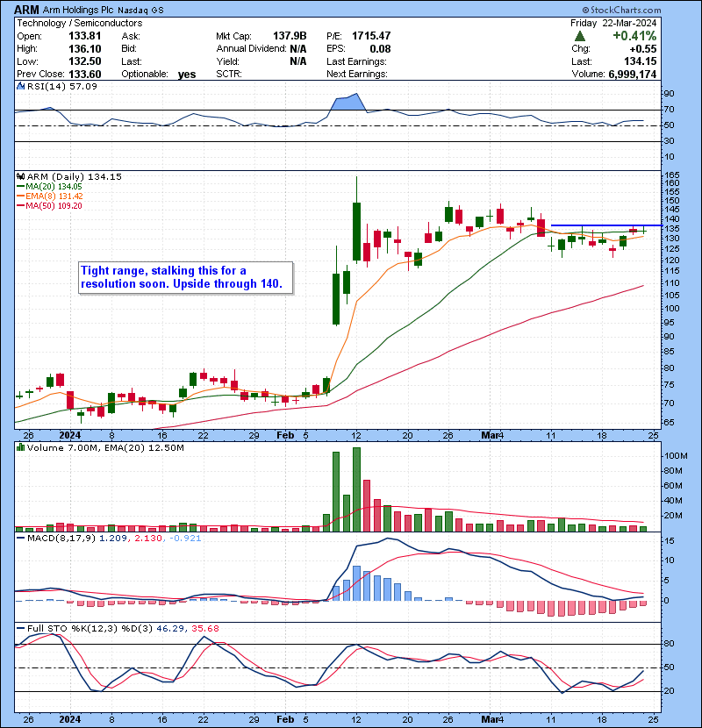
Task: Click the RSI(14) indicator icon
Action: pos(20,86)
